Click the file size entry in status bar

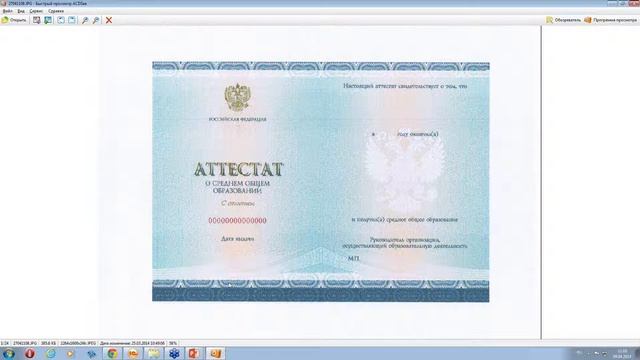pos(49,343)
